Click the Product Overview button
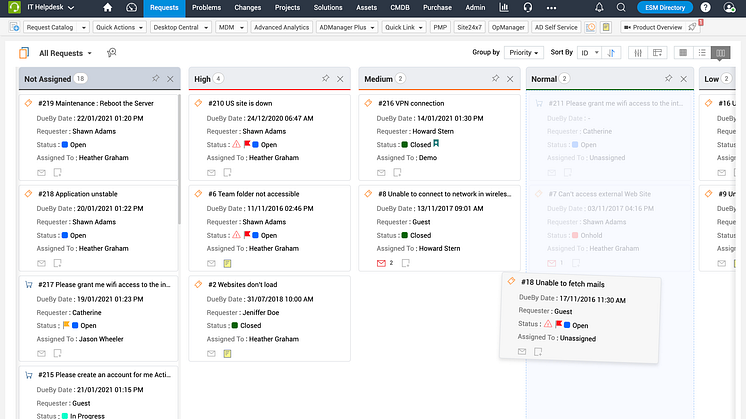746x419 pixels. click(x=658, y=27)
